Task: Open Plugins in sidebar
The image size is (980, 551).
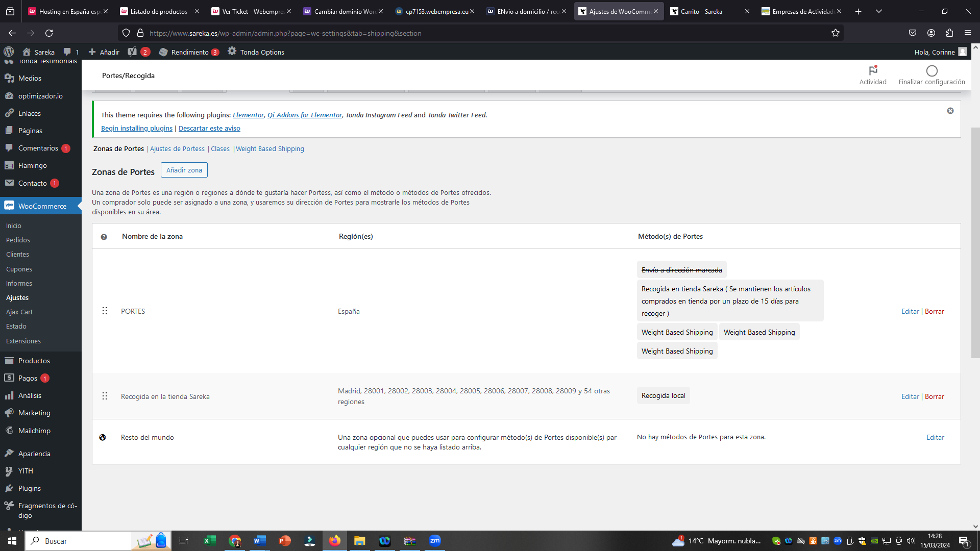Action: click(30, 488)
